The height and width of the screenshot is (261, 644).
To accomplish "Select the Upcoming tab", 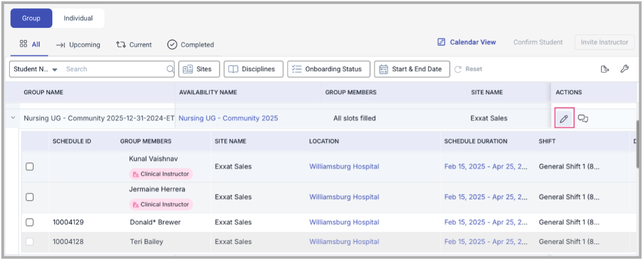I will [78, 45].
